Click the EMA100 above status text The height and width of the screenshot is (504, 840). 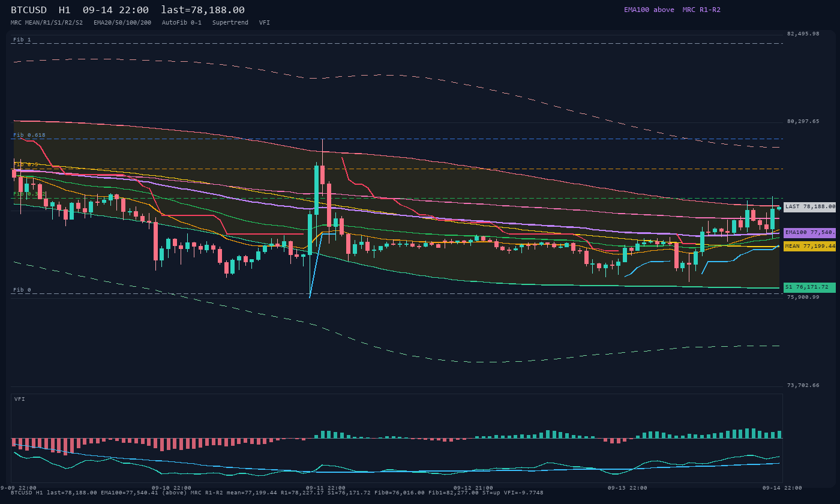(x=649, y=10)
